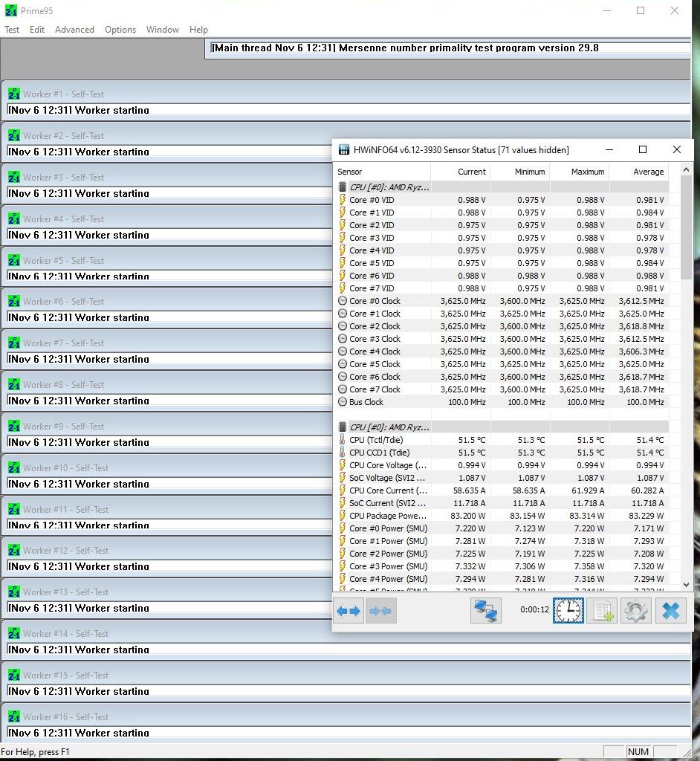Click the HWiNFO64 title bar app icon
The width and height of the screenshot is (700, 761).
[344, 149]
